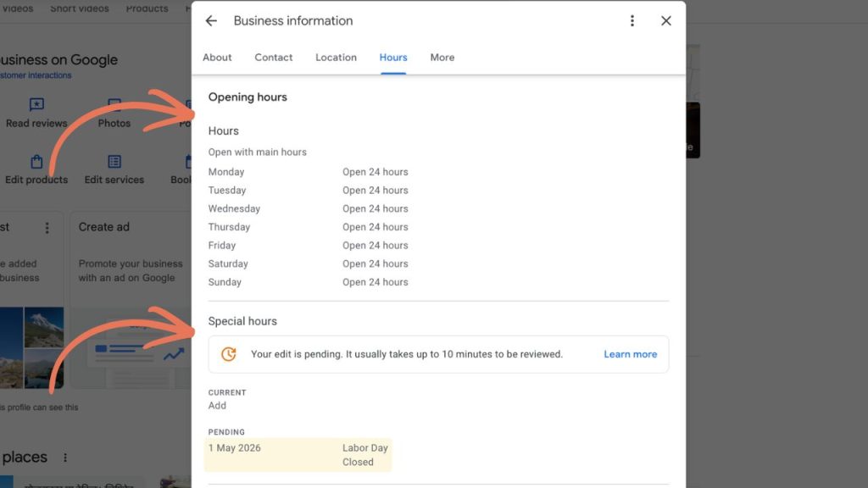Open the kebab menu on the post card
The width and height of the screenshot is (868, 488).
tap(47, 227)
